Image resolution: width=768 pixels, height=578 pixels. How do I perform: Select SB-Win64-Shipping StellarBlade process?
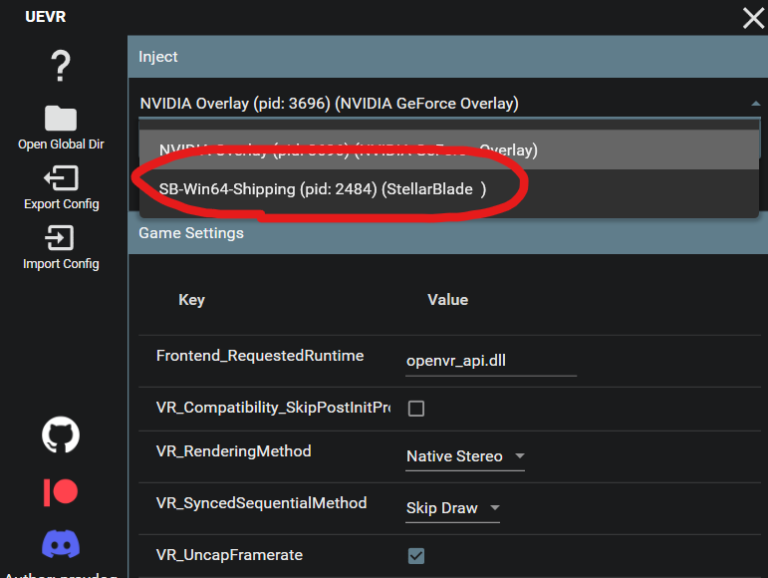pos(322,189)
